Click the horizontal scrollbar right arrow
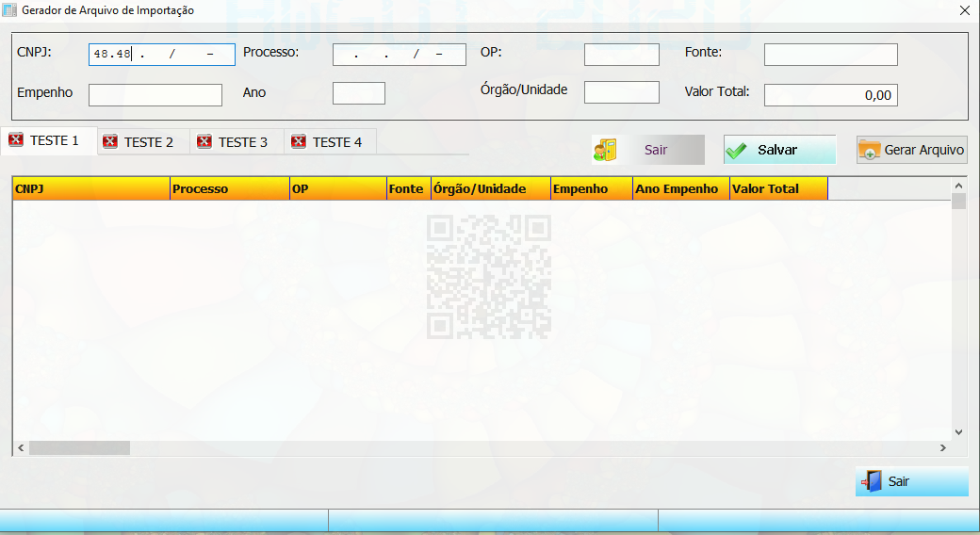This screenshot has height=535, width=980. (943, 447)
